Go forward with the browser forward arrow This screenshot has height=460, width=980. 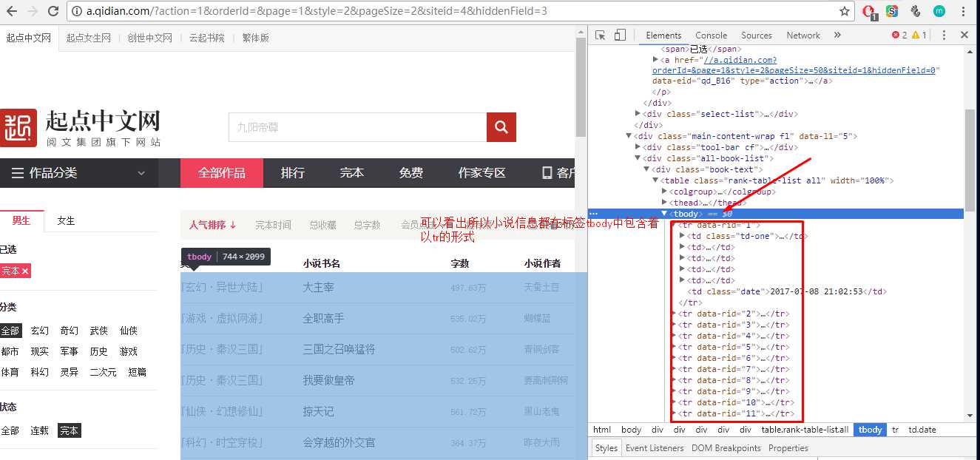[33, 11]
